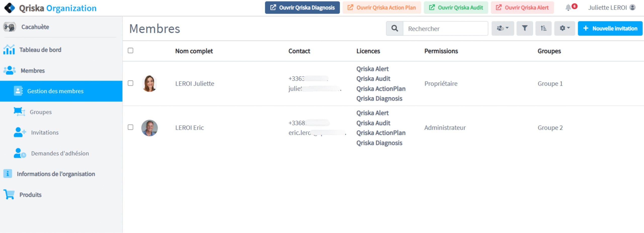The image size is (644, 233).
Task: Open the filter funnel button
Action: click(x=525, y=28)
